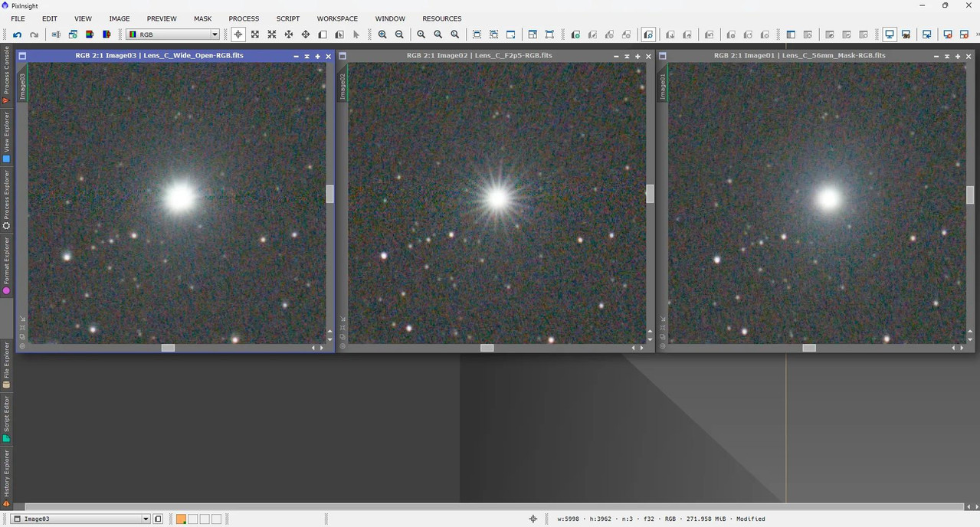980x527 pixels.
Task: Select the Image03 vertical view tab
Action: 22,86
